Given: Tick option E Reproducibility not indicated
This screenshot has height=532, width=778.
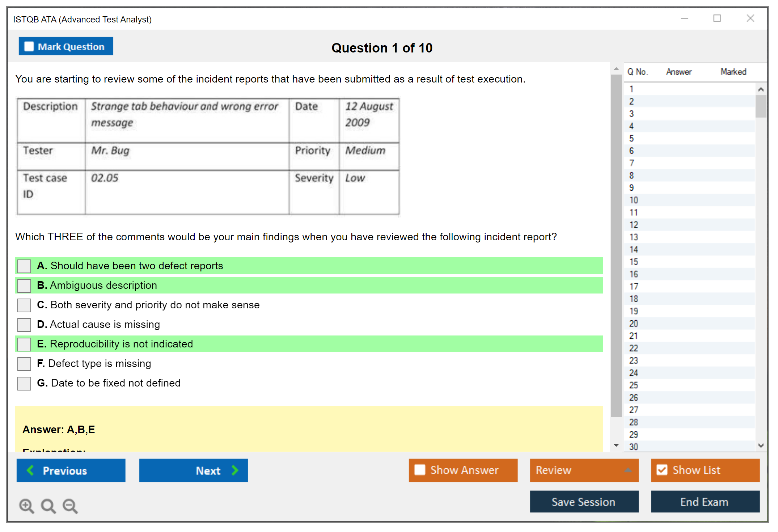Looking at the screenshot, I should click(x=24, y=344).
